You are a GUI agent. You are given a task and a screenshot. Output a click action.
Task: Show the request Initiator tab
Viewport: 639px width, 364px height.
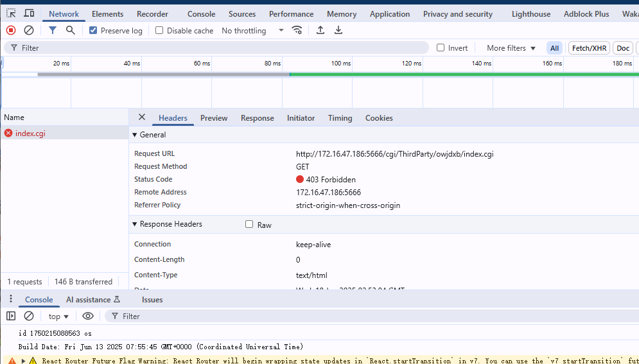coord(301,118)
